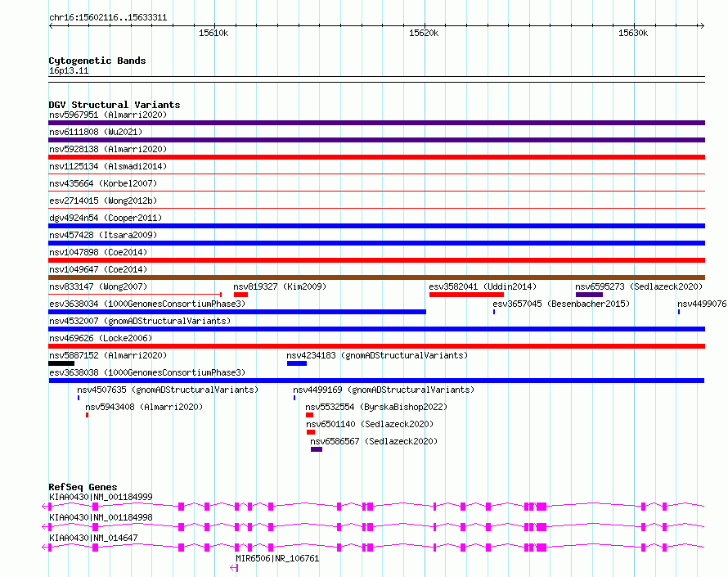Click the nsv1125134 (Alsmadi2014) label
Image resolution: width=728 pixels, height=577 pixels.
point(108,166)
